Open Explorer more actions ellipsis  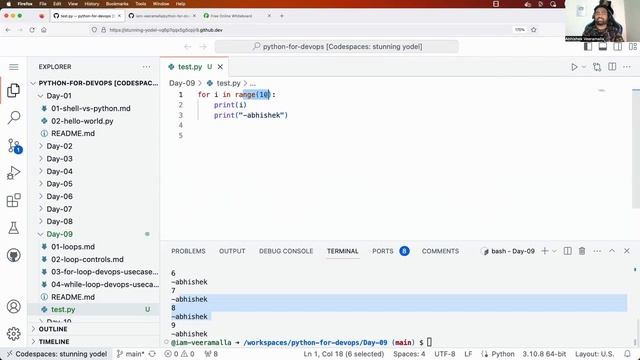pyautogui.click(x=147, y=67)
